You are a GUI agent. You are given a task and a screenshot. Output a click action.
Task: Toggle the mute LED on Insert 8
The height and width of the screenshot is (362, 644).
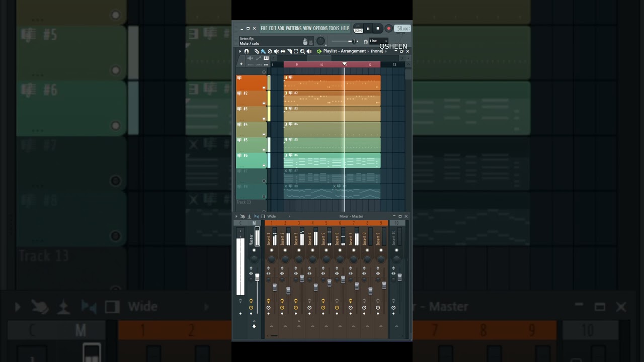(x=367, y=250)
